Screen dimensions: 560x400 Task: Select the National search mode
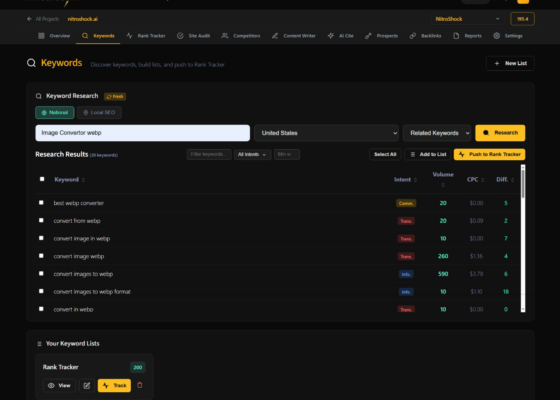55,112
